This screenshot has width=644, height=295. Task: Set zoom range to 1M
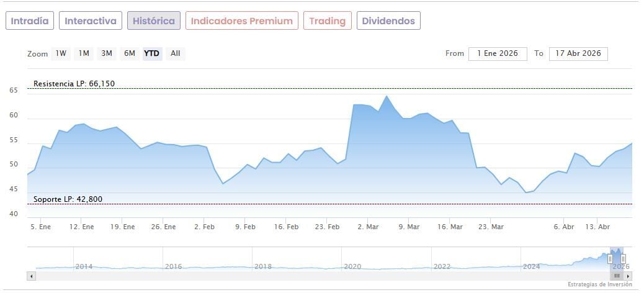[84, 53]
